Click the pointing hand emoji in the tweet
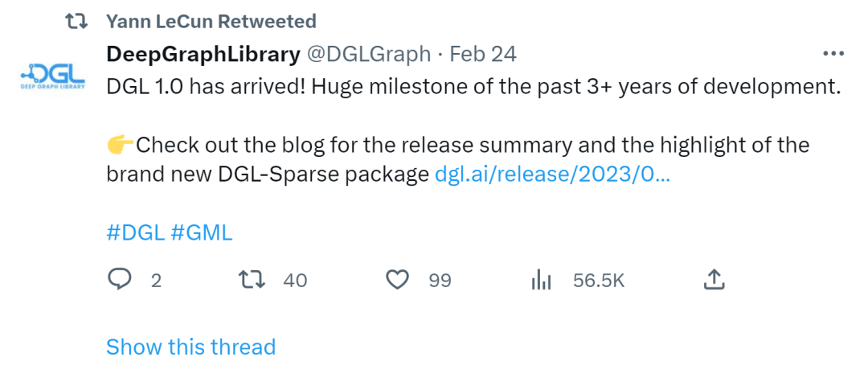868x378 pixels. [x=120, y=146]
